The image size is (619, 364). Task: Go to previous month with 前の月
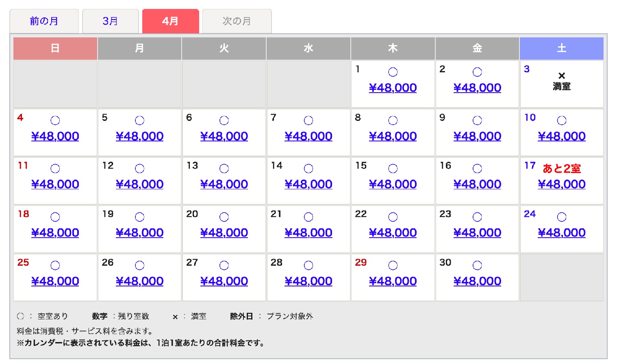coord(44,21)
